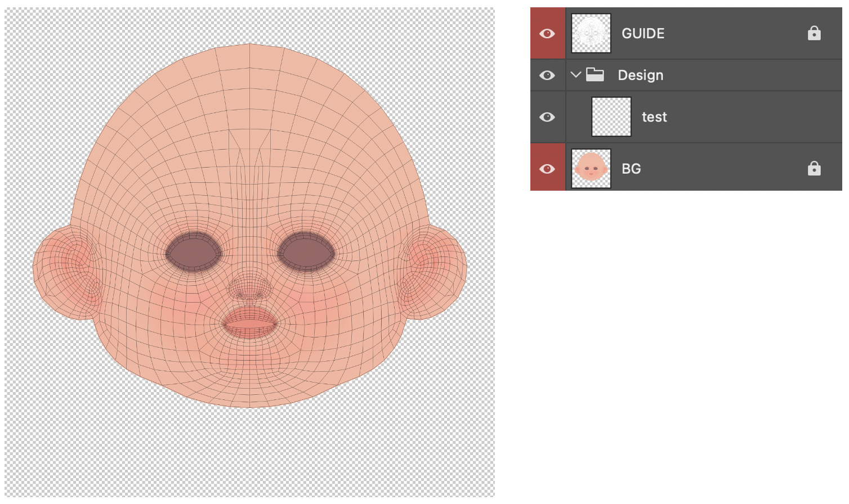The image size is (849, 504).
Task: Toggle visibility of the Design group
Action: (x=547, y=75)
